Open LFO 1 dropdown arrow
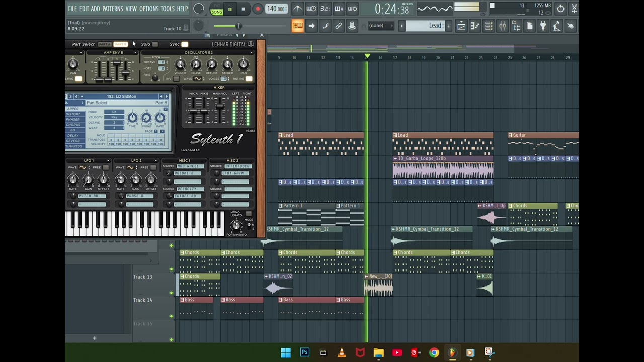 pyautogui.click(x=108, y=161)
